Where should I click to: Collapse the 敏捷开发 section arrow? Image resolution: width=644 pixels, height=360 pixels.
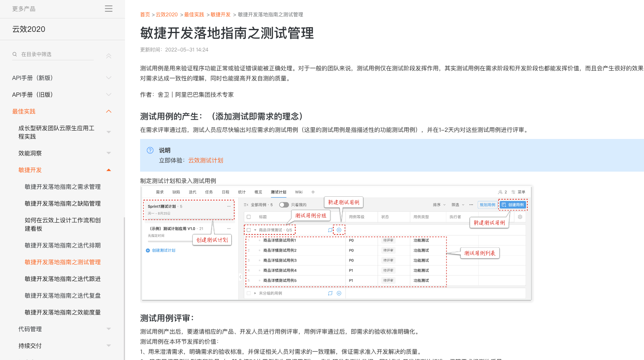(109, 170)
